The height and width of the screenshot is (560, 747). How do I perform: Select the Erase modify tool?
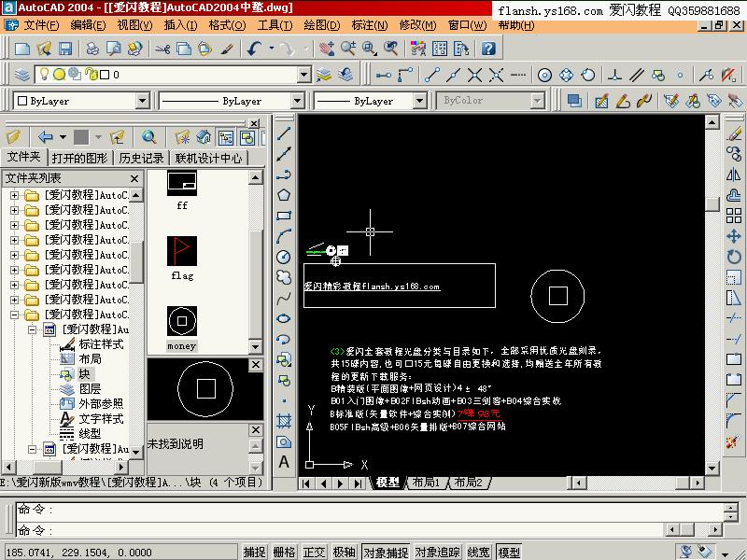734,133
